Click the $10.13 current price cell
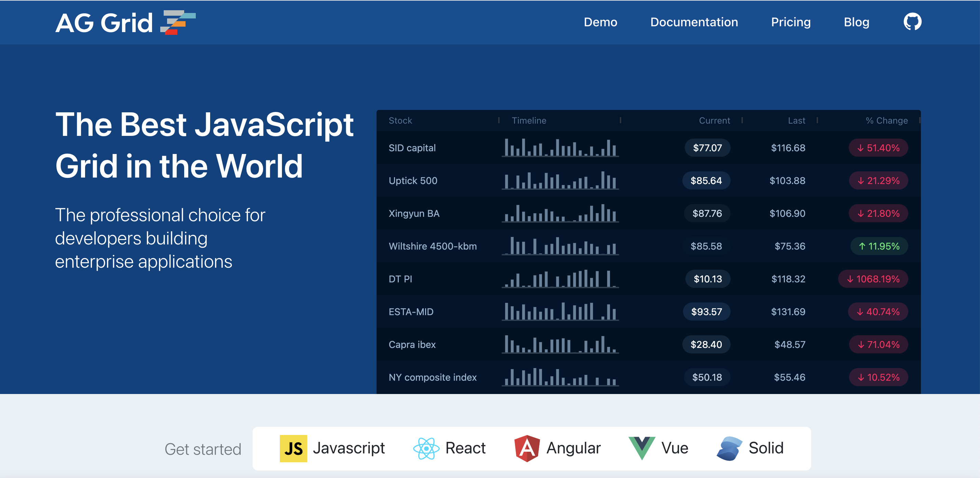This screenshot has height=478, width=980. [708, 279]
